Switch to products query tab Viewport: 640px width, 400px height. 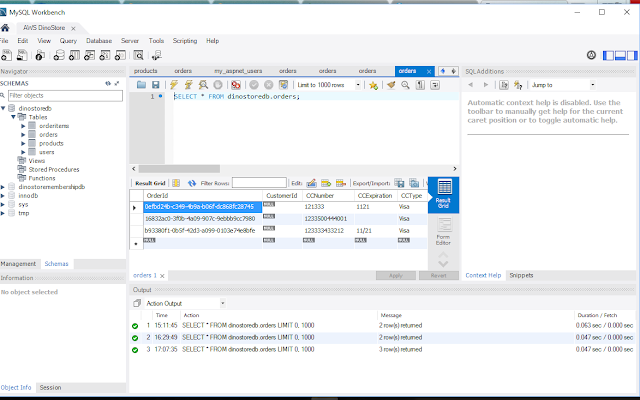coord(145,71)
